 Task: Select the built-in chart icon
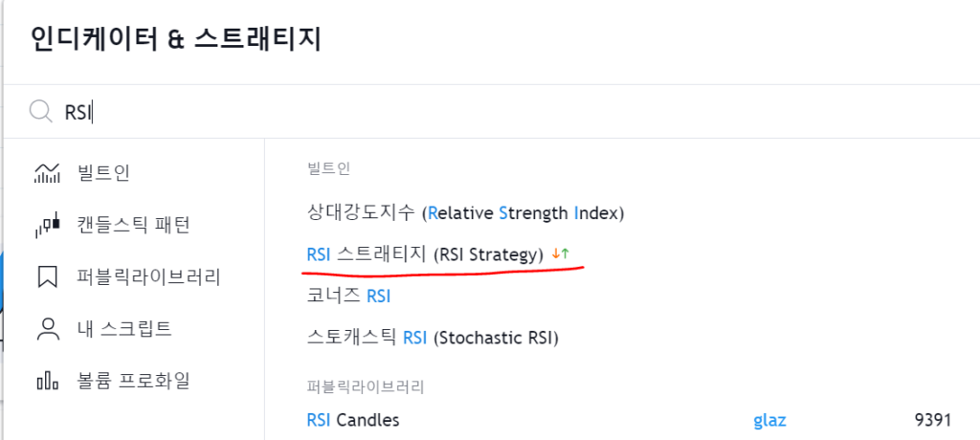coord(47,172)
